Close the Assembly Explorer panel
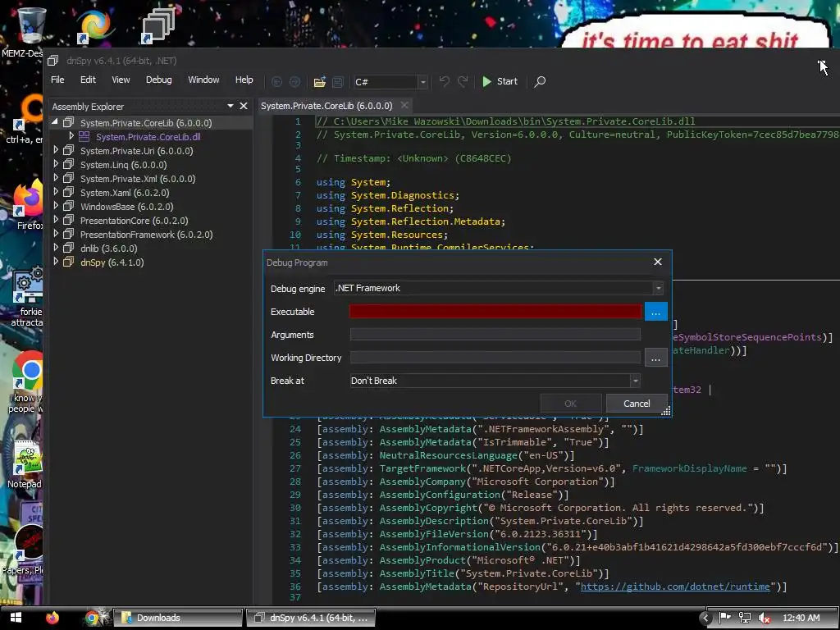Image resolution: width=840 pixels, height=630 pixels. click(x=243, y=106)
